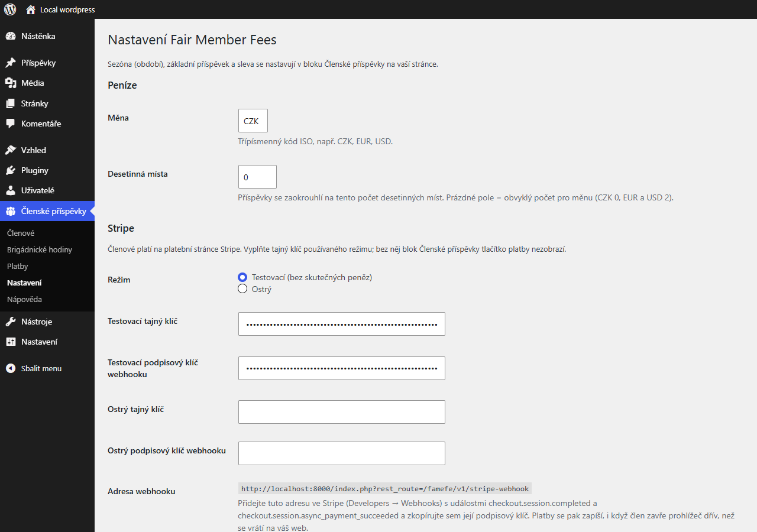Click the Měna currency input field
This screenshot has height=532, width=757.
(253, 121)
